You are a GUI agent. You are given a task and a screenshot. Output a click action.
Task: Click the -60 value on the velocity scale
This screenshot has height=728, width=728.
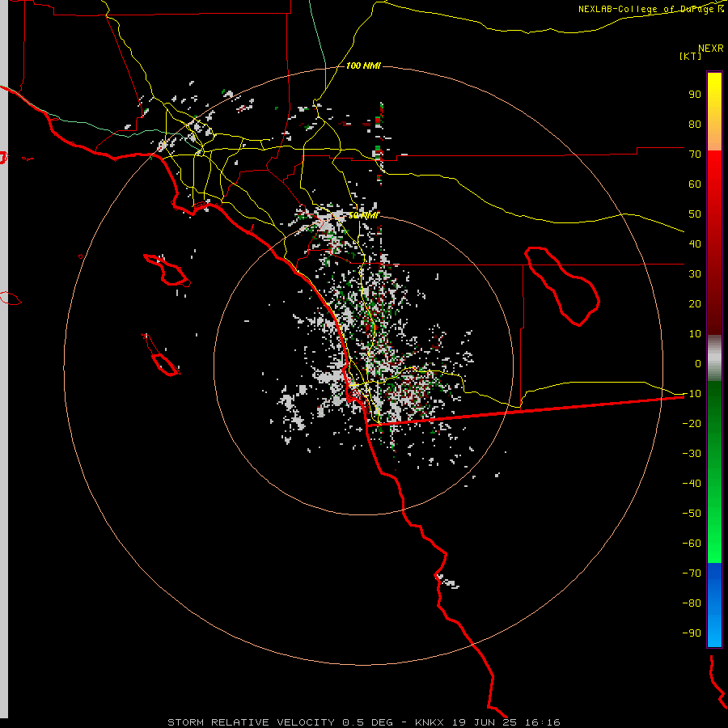(x=692, y=544)
